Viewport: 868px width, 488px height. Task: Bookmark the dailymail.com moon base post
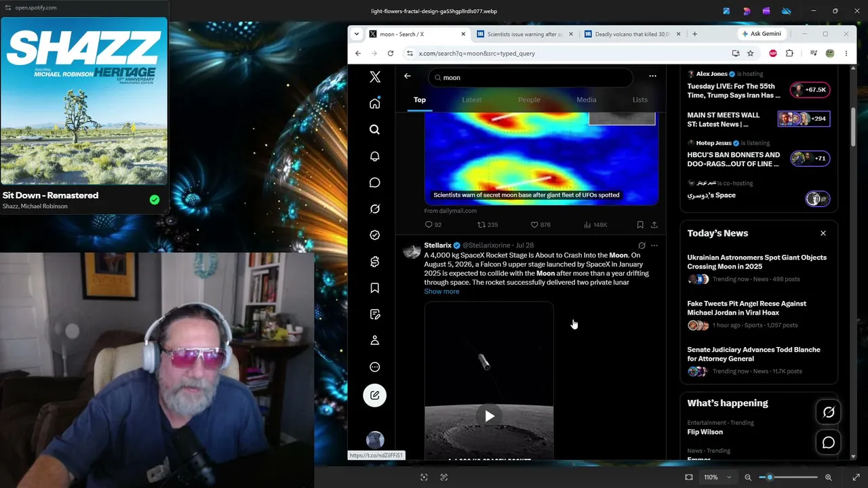[x=640, y=224]
